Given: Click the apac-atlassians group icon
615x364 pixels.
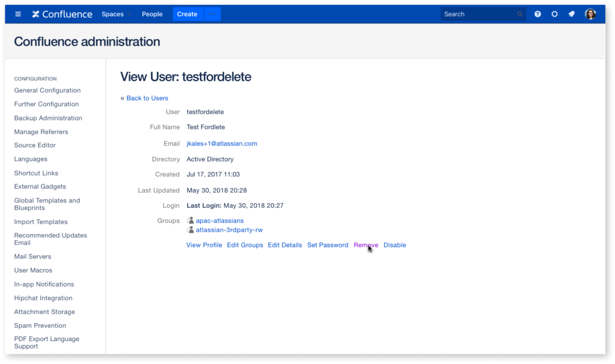Looking at the screenshot, I should click(190, 220).
